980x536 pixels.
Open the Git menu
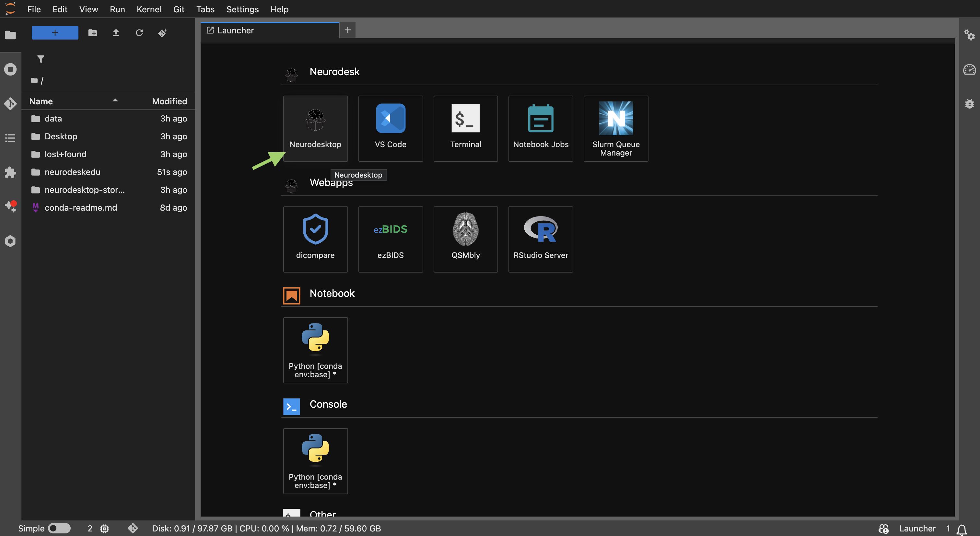click(x=179, y=9)
